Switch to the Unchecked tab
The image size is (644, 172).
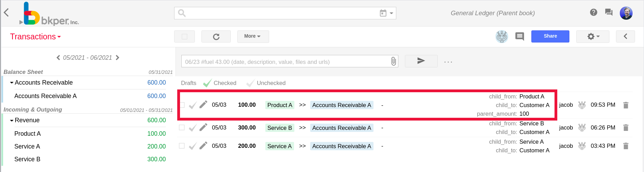266,83
